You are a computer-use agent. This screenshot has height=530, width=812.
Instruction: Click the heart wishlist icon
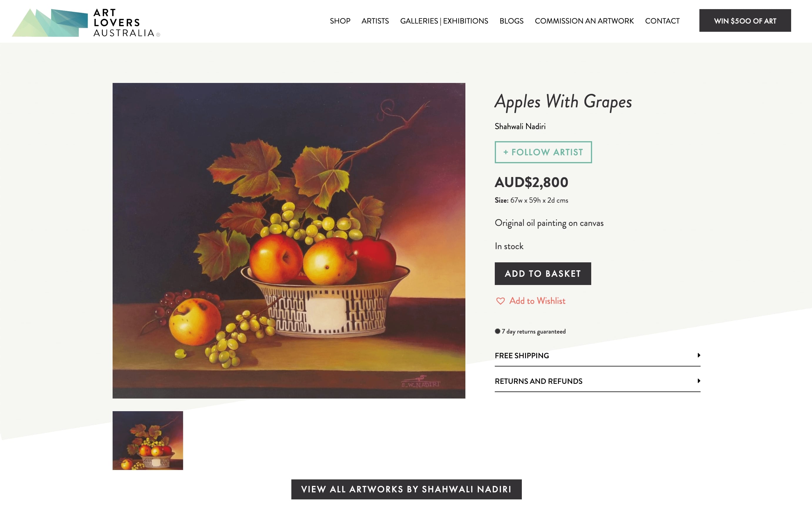click(500, 301)
